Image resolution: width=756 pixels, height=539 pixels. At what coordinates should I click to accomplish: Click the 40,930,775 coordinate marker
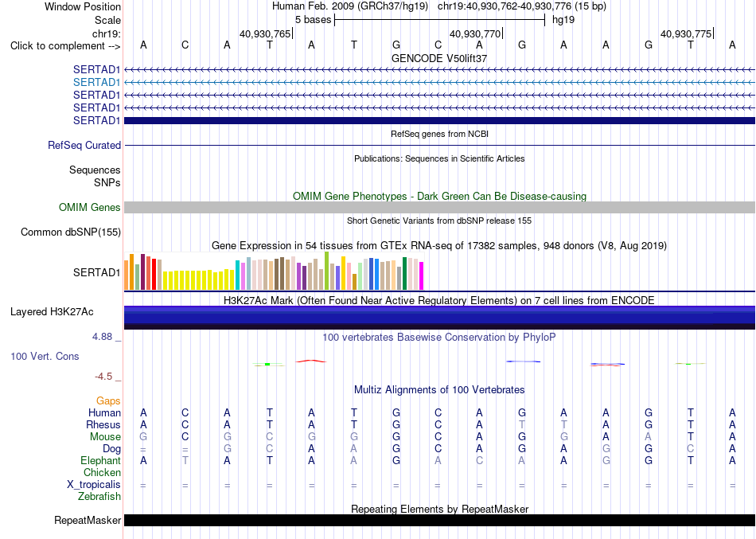point(686,33)
